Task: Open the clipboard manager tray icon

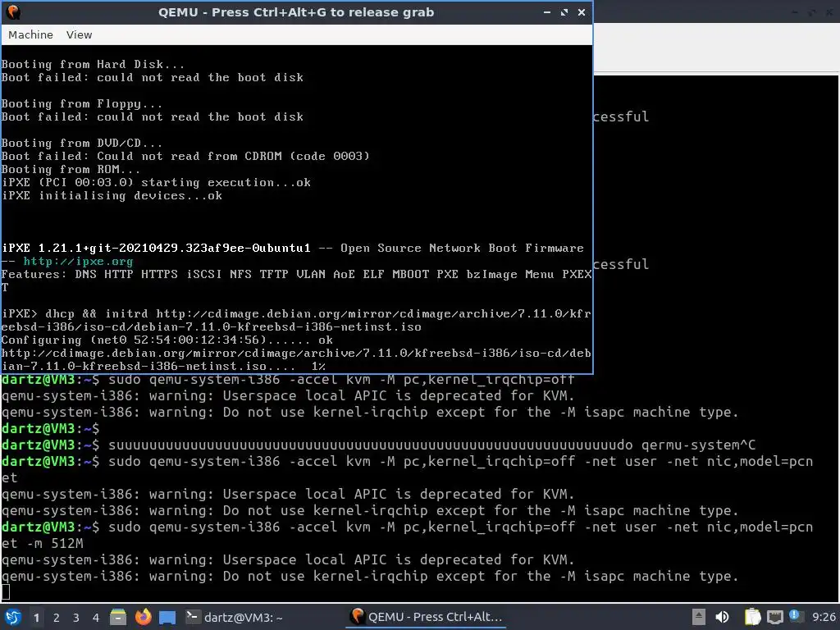Action: click(752, 617)
